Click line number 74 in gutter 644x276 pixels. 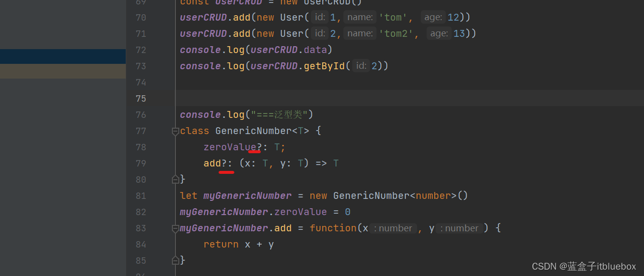click(x=140, y=83)
